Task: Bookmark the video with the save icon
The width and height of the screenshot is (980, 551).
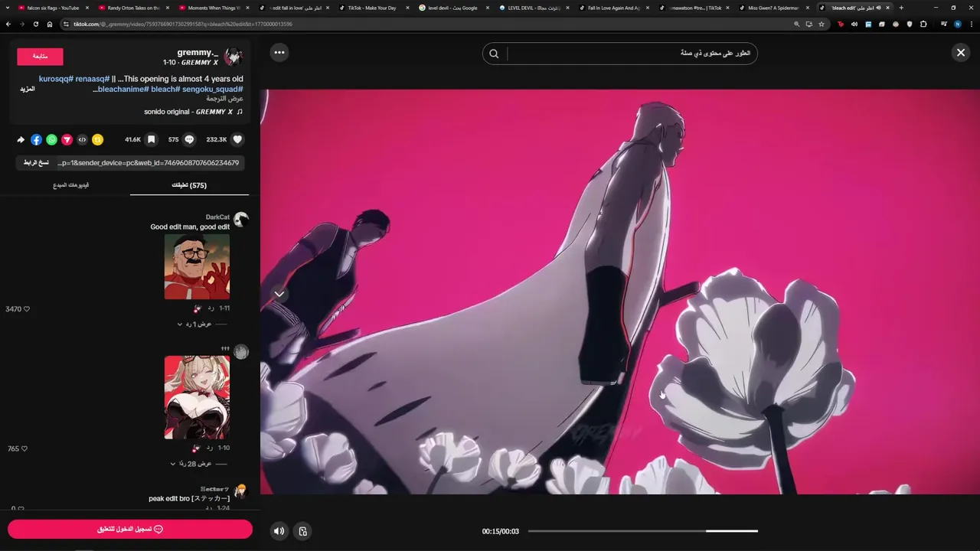Action: (x=152, y=139)
